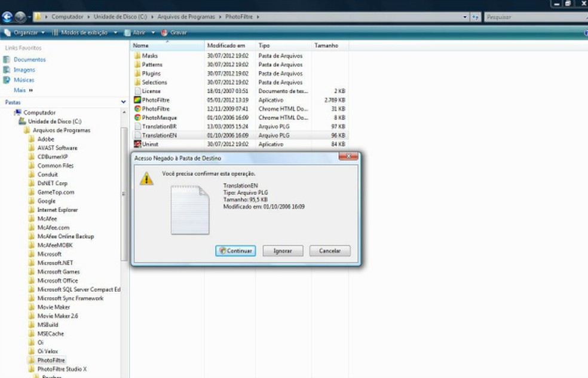This screenshot has width=588, height=378.
Task: Sort by Tipo column header
Action: click(x=283, y=45)
